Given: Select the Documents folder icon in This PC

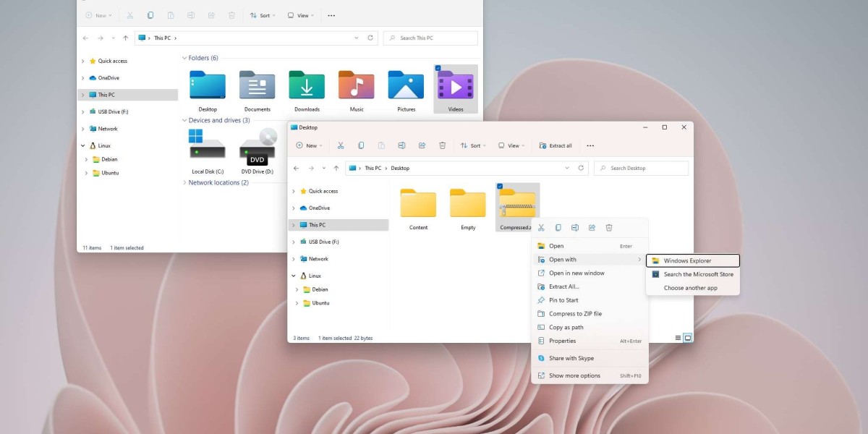Looking at the screenshot, I should click(x=257, y=85).
